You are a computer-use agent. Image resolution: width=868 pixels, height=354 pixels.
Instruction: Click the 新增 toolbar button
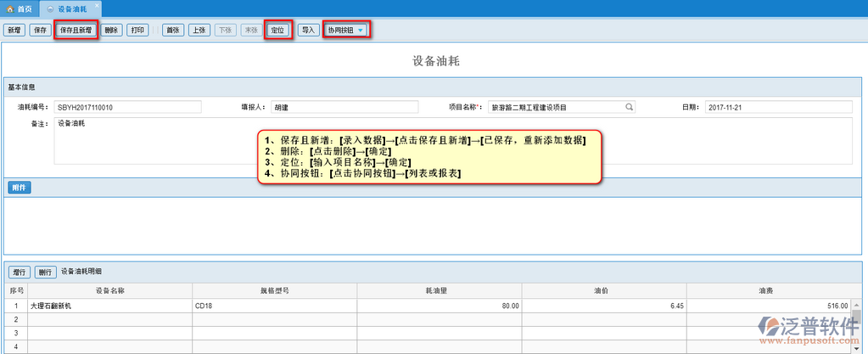click(x=14, y=30)
